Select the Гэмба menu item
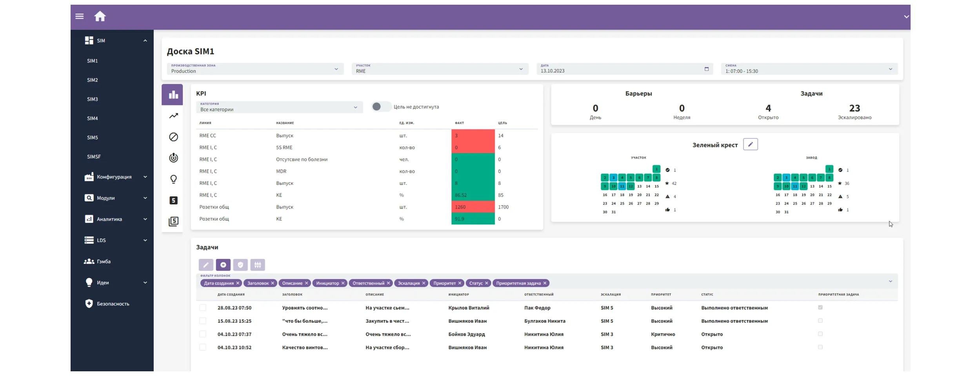980x376 pixels. [x=104, y=262]
